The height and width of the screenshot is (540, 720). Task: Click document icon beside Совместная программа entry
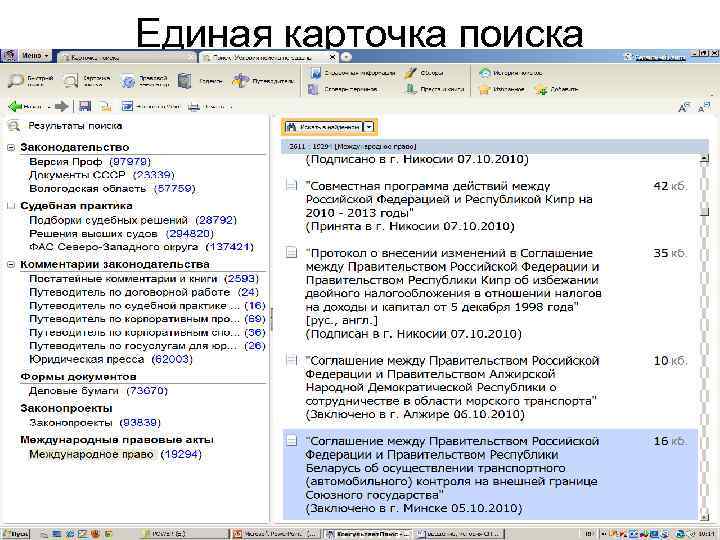292,185
